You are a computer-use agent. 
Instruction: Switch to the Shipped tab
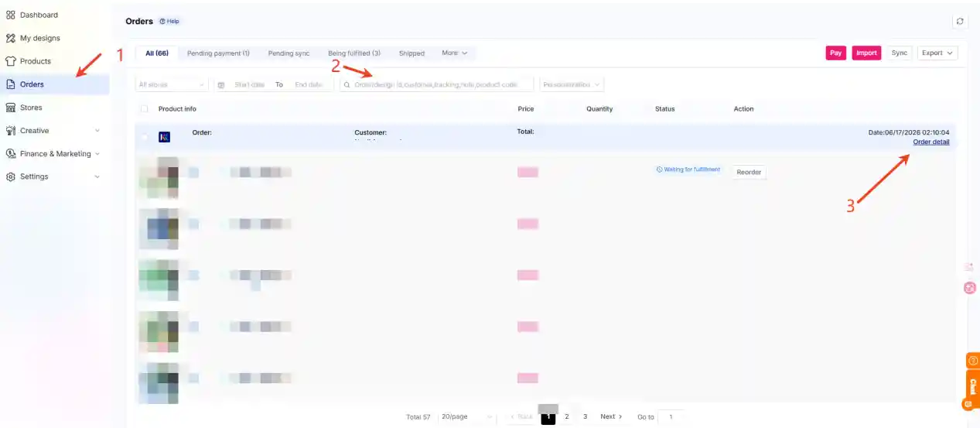click(411, 53)
